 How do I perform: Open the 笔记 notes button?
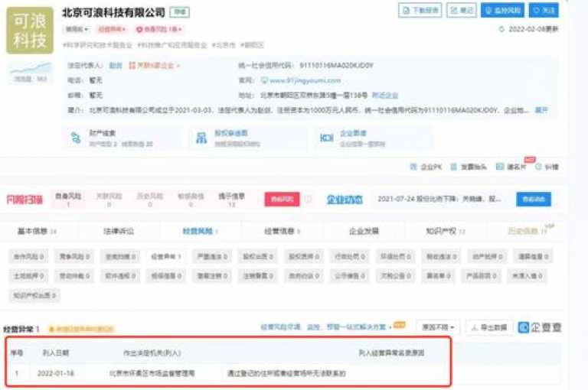[461, 10]
